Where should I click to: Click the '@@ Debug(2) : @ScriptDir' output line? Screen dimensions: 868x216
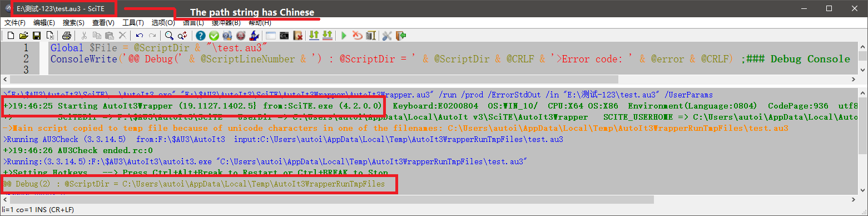click(194, 184)
